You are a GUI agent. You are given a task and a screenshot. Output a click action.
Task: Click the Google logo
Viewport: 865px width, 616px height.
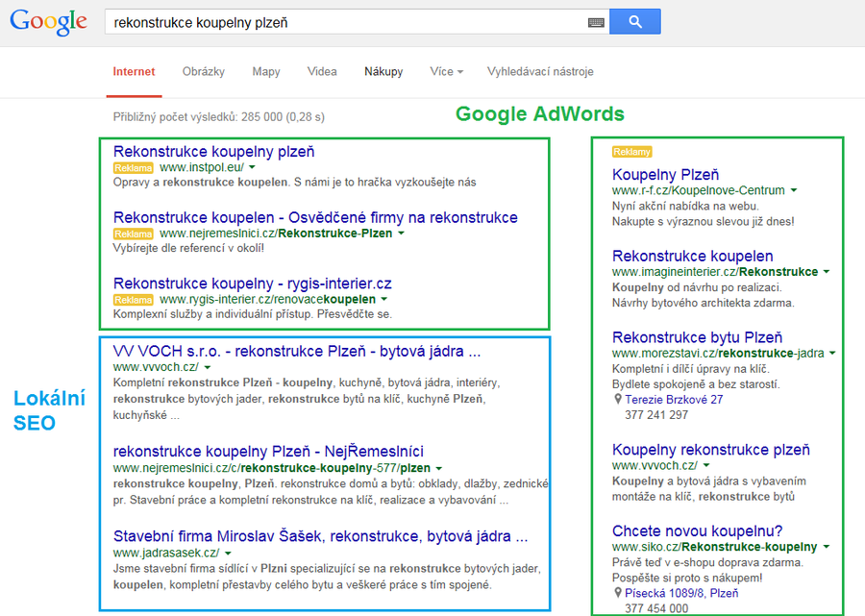(49, 23)
